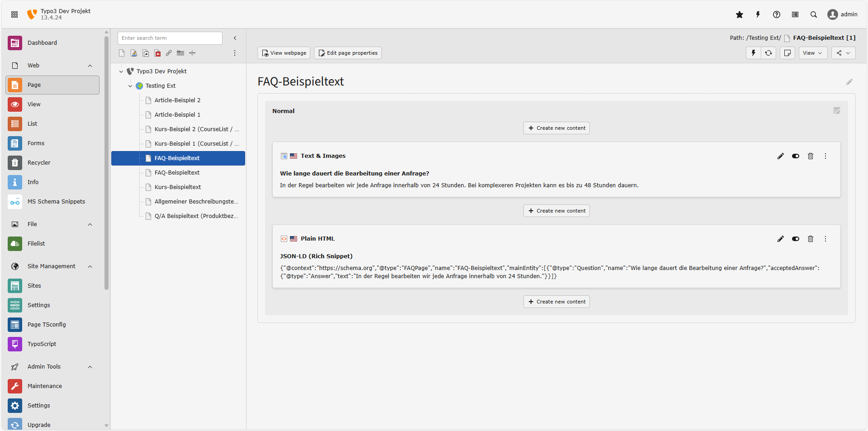The image size is (868, 431).
Task: Open the share options dropdown
Action: pyautogui.click(x=843, y=53)
